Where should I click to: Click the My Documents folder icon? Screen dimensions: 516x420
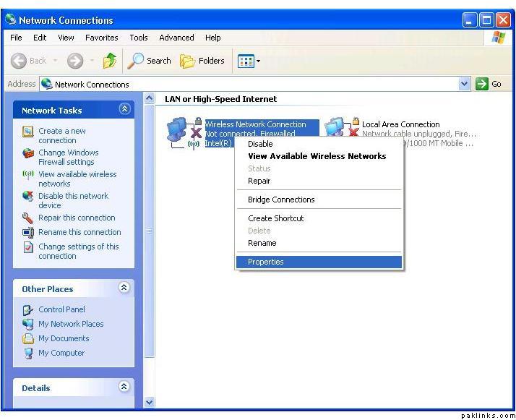(x=28, y=339)
